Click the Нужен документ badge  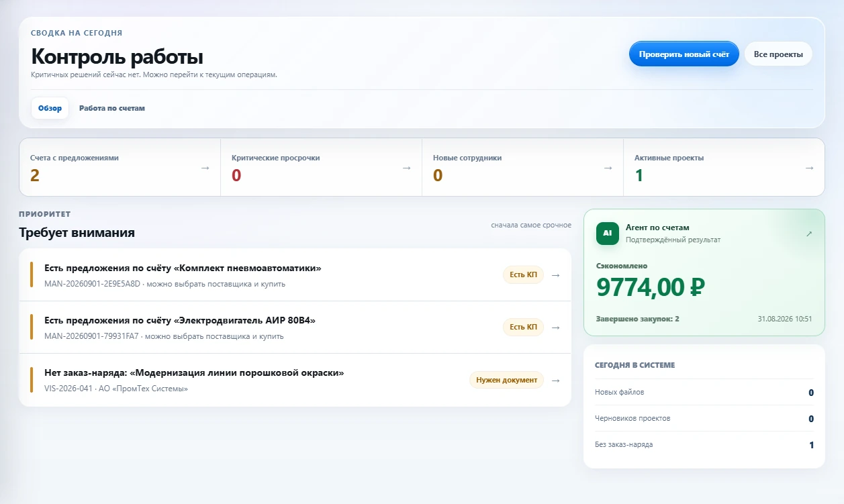(506, 380)
